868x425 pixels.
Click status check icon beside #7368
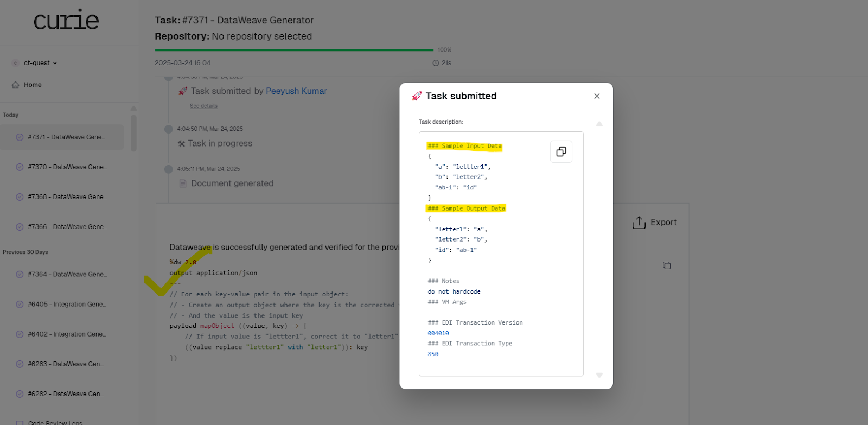20,197
